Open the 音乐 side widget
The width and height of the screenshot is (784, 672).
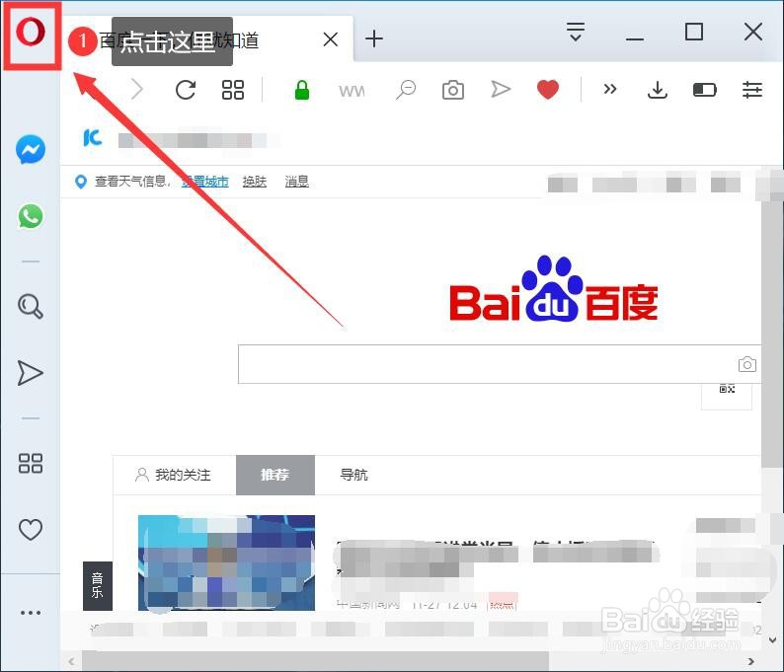tap(98, 585)
